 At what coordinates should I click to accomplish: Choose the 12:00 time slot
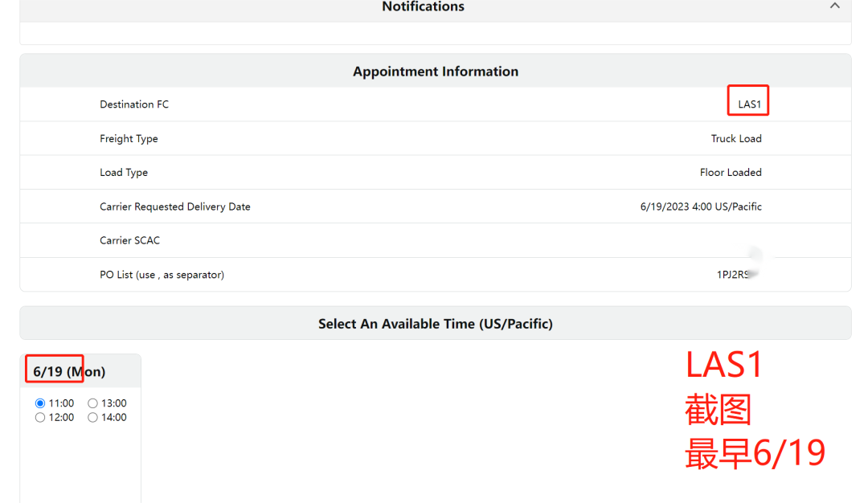point(40,418)
